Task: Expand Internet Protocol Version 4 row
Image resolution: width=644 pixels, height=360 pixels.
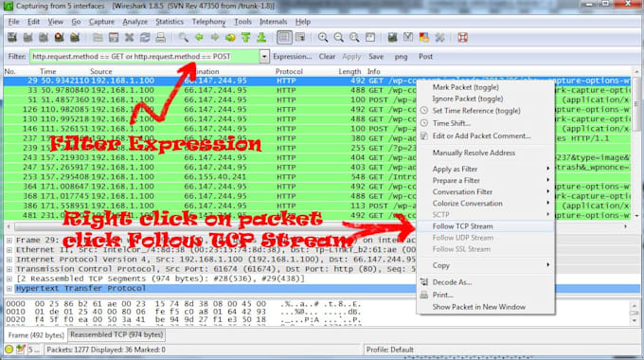Action: 9,260
